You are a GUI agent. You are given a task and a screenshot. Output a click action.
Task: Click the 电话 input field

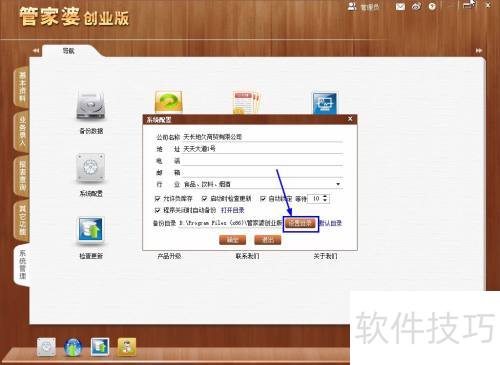(263, 161)
